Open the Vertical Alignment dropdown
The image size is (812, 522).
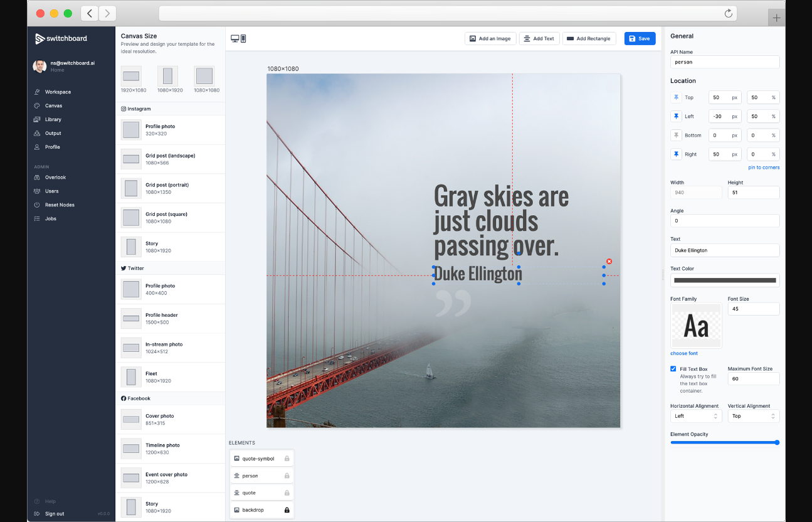pyautogui.click(x=753, y=416)
